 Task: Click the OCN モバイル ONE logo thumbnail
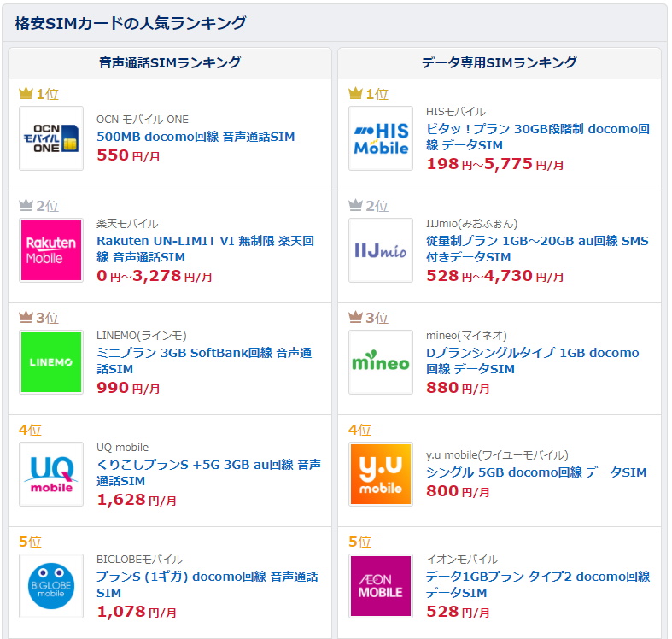pyautogui.click(x=51, y=138)
